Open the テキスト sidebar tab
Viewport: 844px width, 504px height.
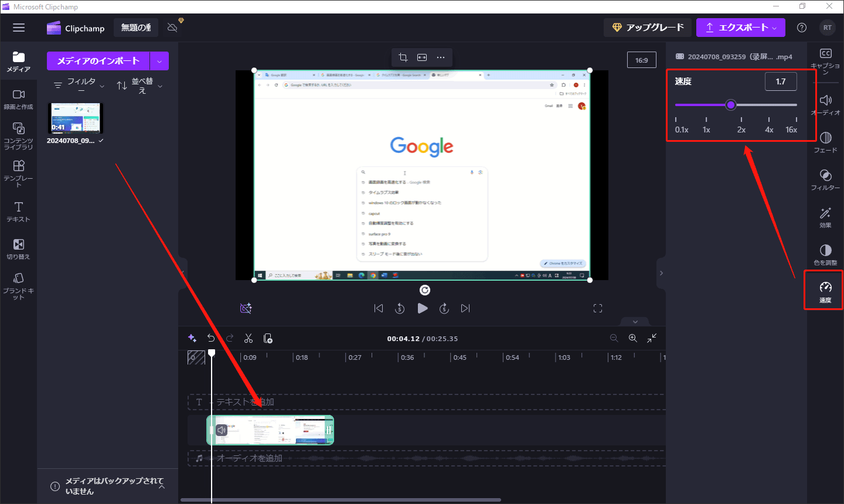coord(18,212)
